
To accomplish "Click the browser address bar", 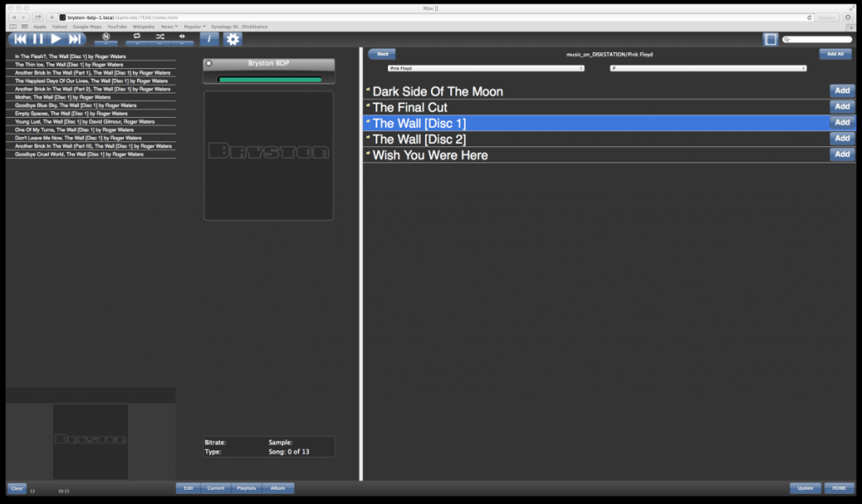I will (434, 18).
